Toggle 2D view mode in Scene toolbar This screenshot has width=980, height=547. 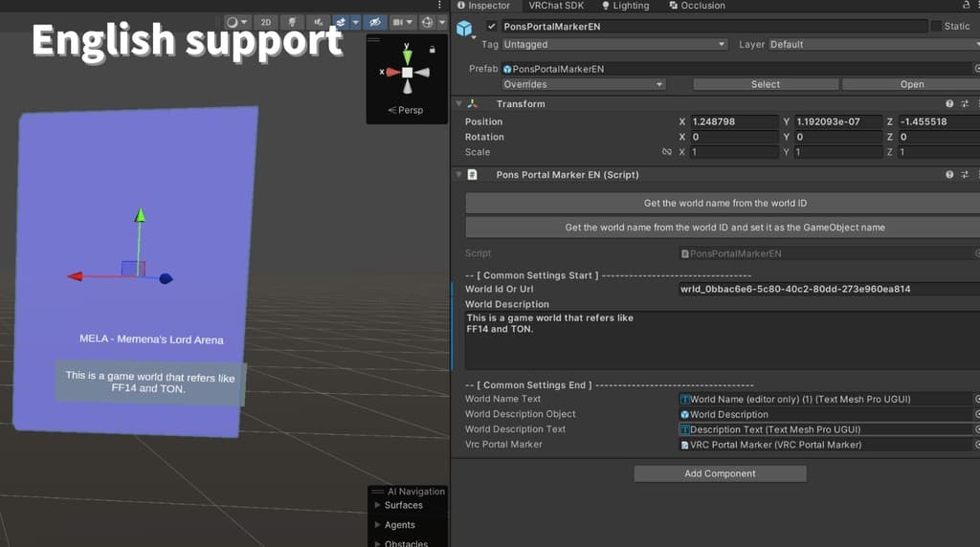266,22
